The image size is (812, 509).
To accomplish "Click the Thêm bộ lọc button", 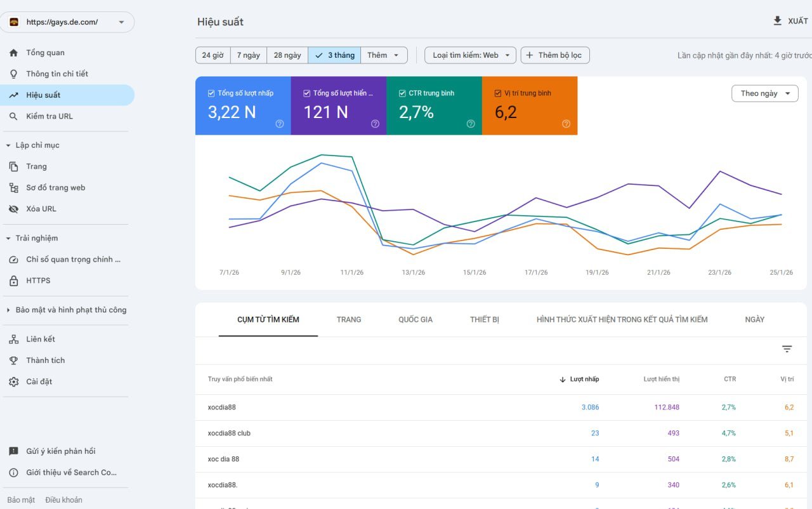I will (x=555, y=55).
